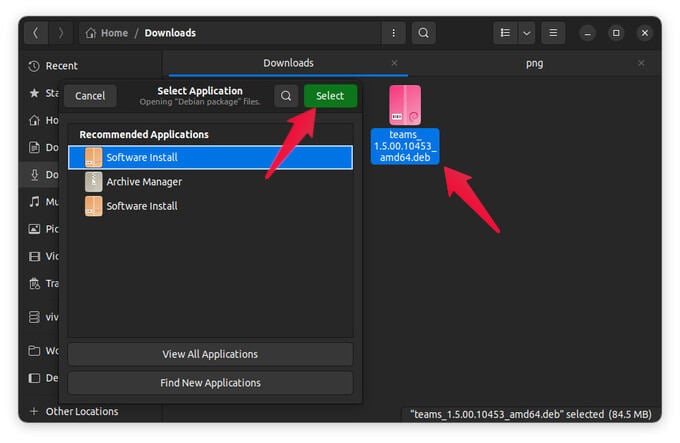Open the path bar three-dot menu
Image resolution: width=680 pixels, height=443 pixels.
click(393, 33)
